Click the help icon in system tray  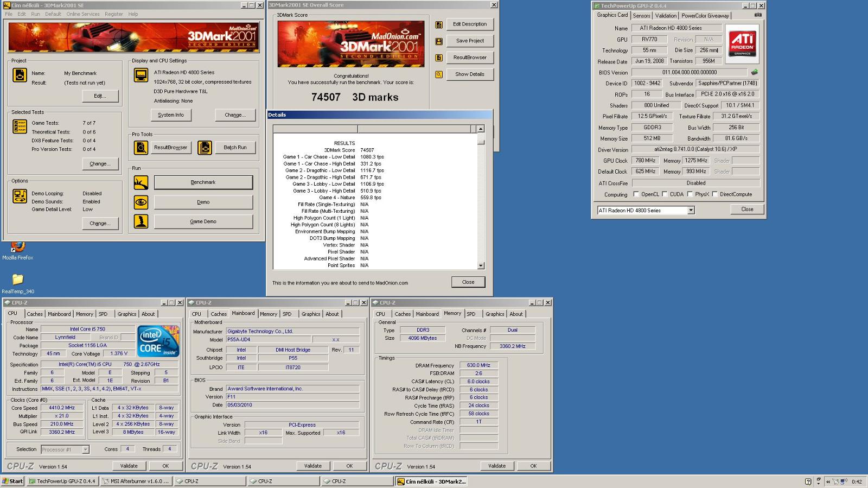pos(808,481)
